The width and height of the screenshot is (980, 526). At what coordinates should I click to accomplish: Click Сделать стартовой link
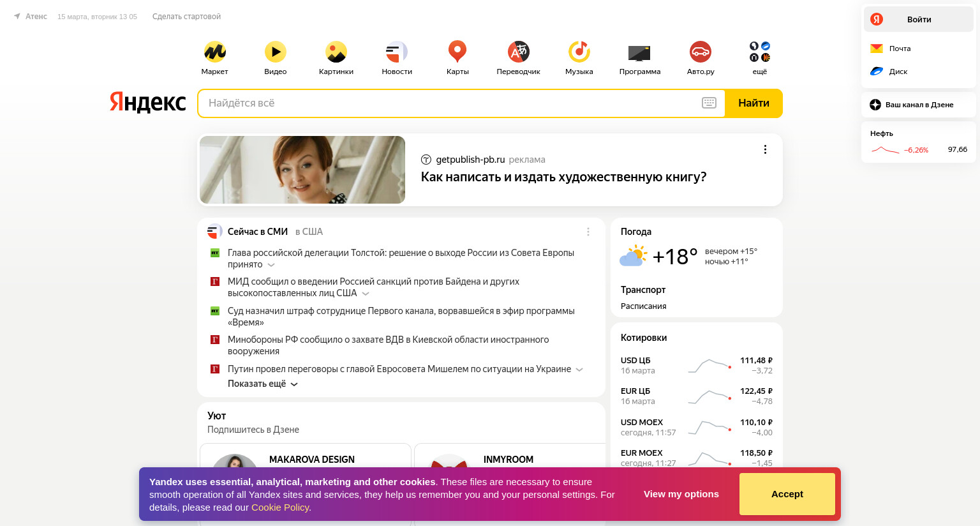click(186, 17)
